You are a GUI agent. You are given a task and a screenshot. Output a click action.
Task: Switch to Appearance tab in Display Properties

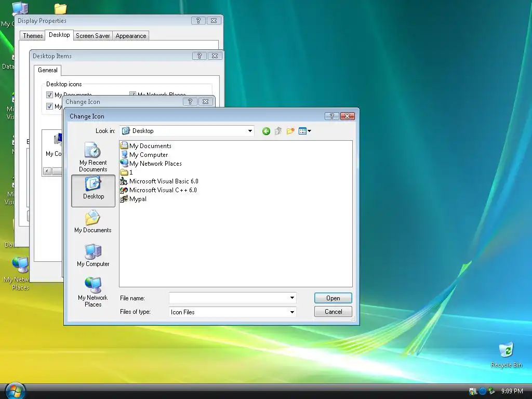[x=130, y=36]
